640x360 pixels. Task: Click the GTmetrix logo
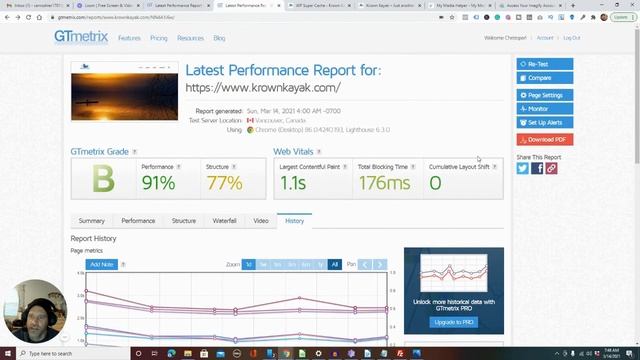(81, 37)
